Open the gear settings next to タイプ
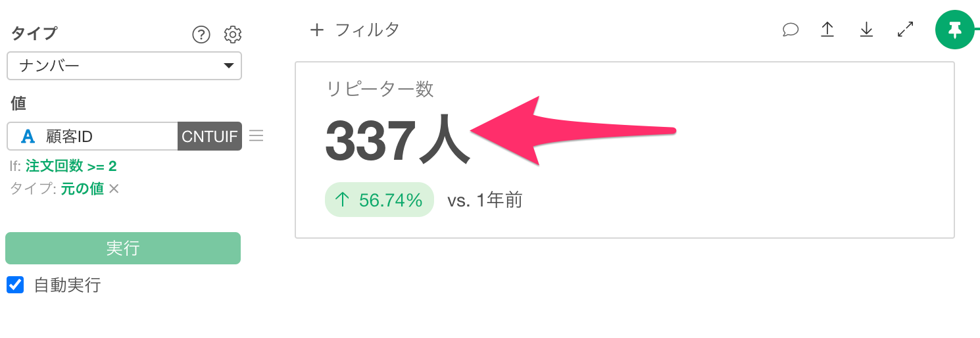This screenshot has height=338, width=980. 233,34
